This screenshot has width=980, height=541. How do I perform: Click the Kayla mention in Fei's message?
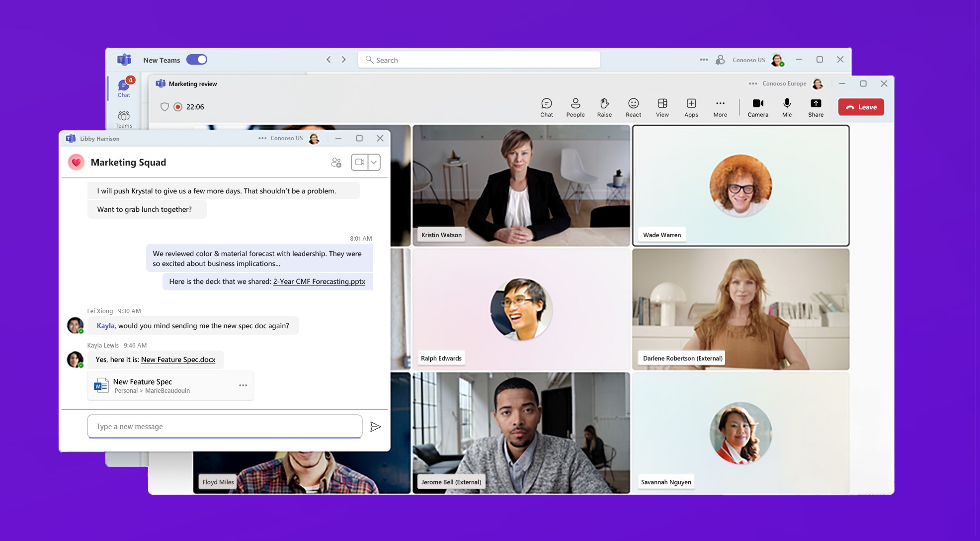(x=105, y=326)
